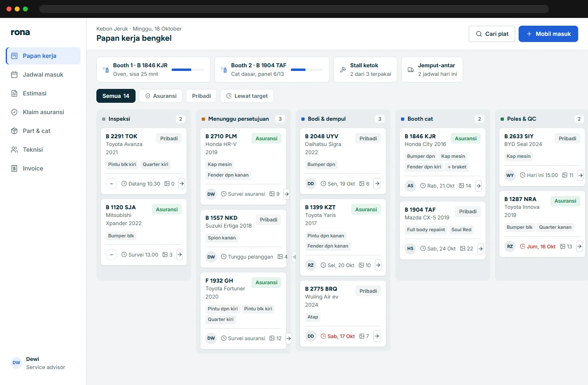
Task: Click the rona logo
Action: [x=20, y=32]
